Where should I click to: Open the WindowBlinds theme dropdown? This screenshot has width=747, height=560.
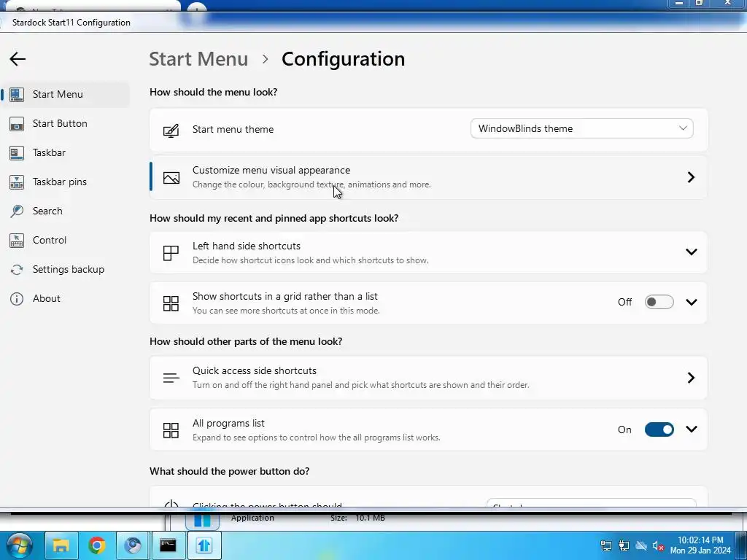point(581,128)
